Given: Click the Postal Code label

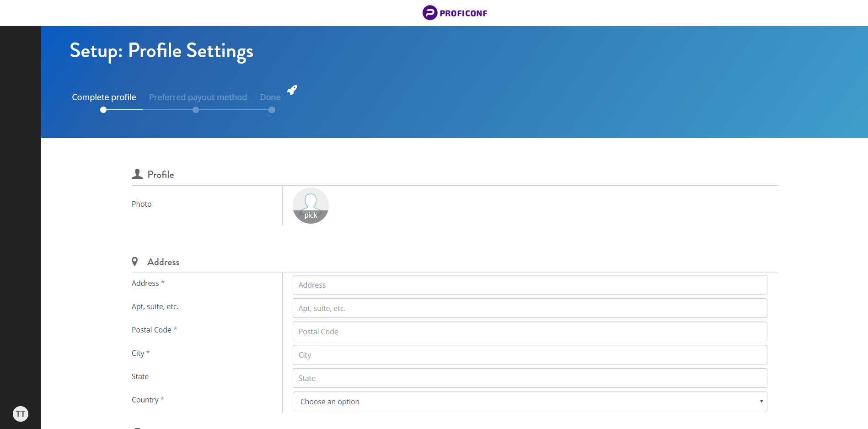Looking at the screenshot, I should 154,330.
